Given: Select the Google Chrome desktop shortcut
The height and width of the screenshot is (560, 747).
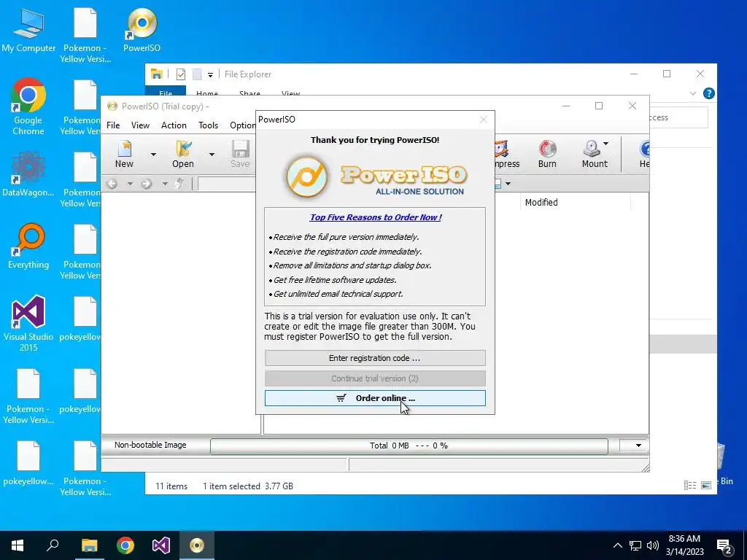Looking at the screenshot, I should [28, 106].
